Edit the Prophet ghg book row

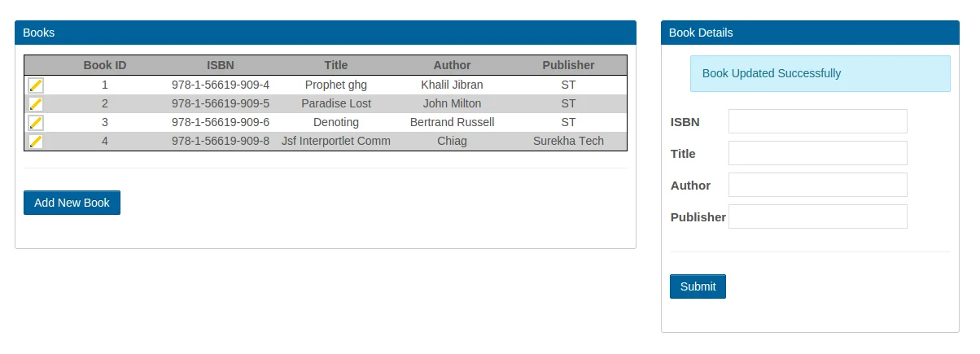[x=36, y=85]
